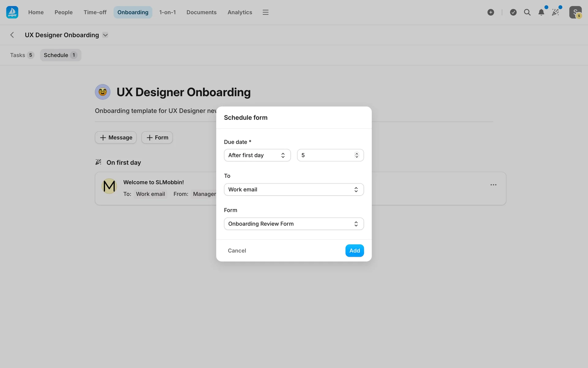Open the Onboarding Review Form selector

coord(293,224)
